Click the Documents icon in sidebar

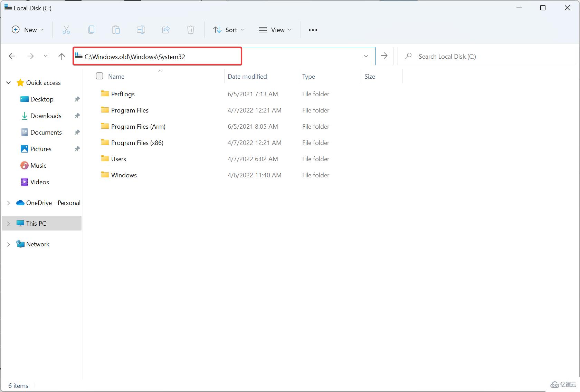[x=24, y=133]
